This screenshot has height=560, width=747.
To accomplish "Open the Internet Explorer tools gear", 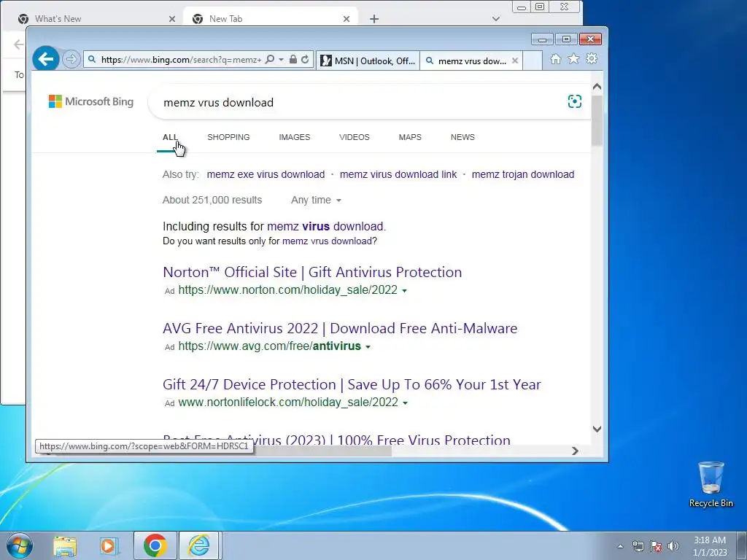I will (x=592, y=58).
